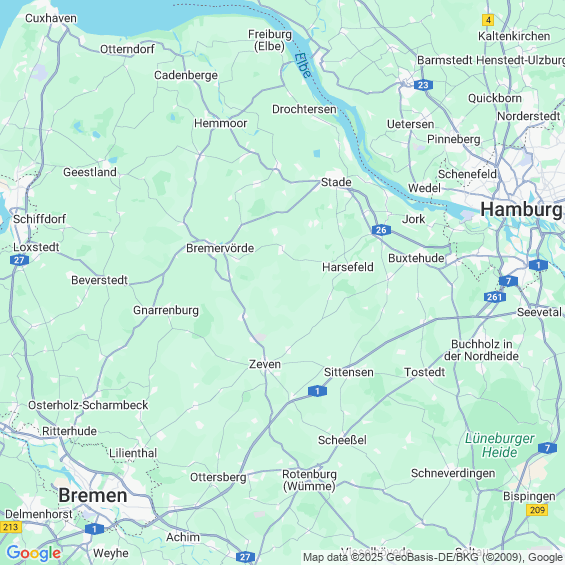Image resolution: width=565 pixels, height=565 pixels.
Task: Select the Bremen city label
Action: click(x=93, y=495)
